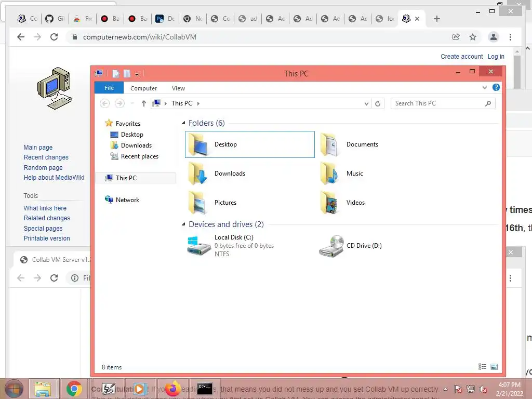Select CD Drive (D:)
Viewport: 532px width, 399px height.
pyautogui.click(x=351, y=246)
